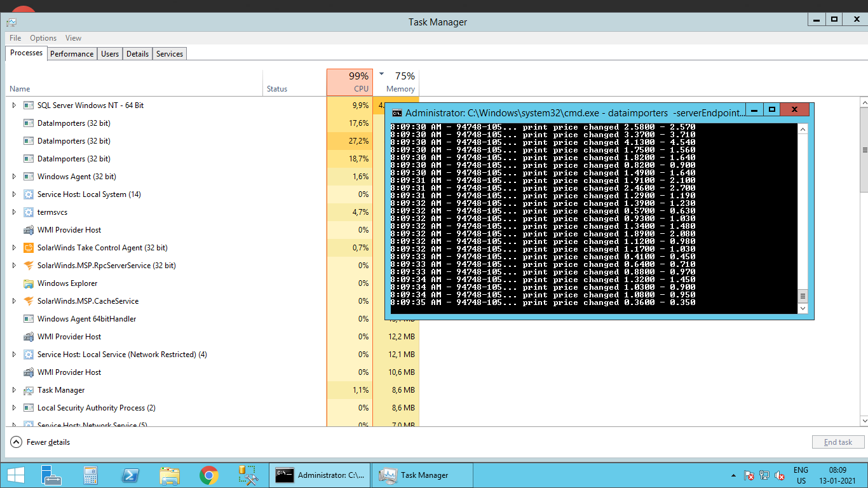Click Fewer details button
The width and height of the screenshot is (868, 488).
[41, 442]
